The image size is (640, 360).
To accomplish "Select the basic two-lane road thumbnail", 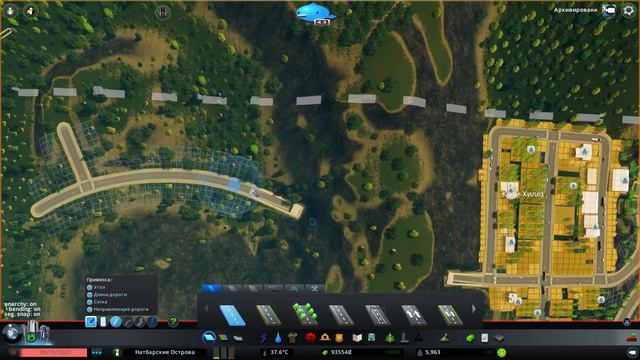I will [269, 315].
